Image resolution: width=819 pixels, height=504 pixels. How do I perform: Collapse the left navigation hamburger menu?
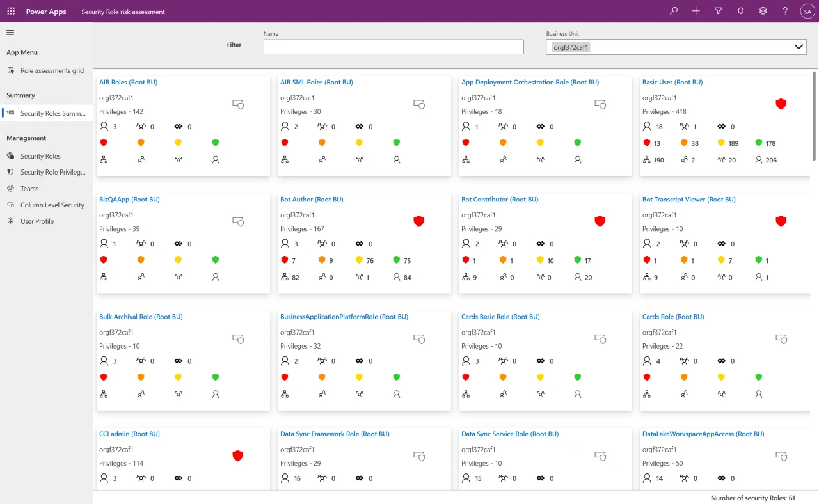(x=10, y=32)
